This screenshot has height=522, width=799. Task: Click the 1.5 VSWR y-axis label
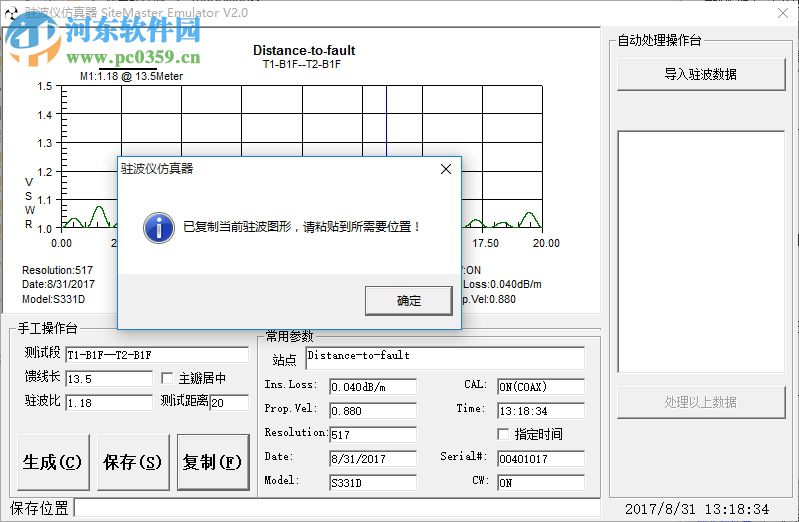tap(45, 86)
